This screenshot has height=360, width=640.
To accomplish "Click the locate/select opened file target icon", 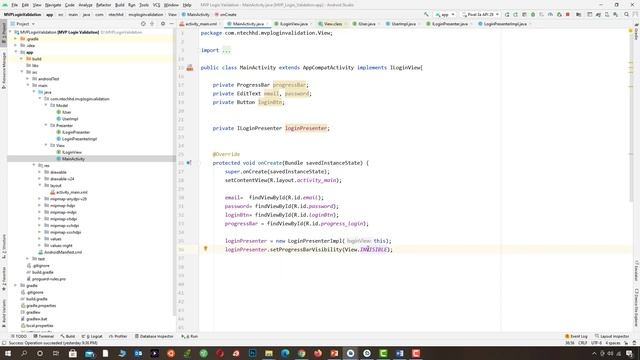I will tap(143, 24).
